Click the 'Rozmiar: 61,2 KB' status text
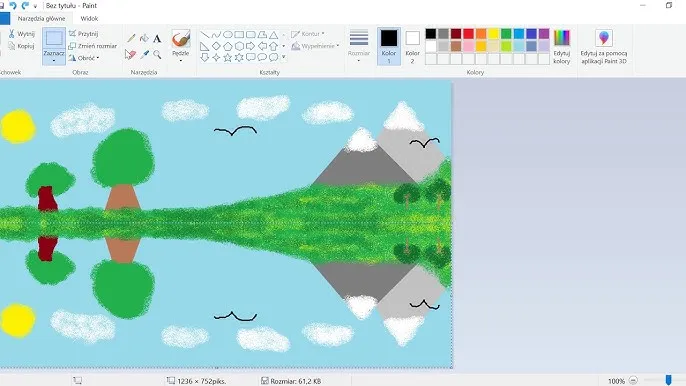The image size is (686, 386). point(295,381)
